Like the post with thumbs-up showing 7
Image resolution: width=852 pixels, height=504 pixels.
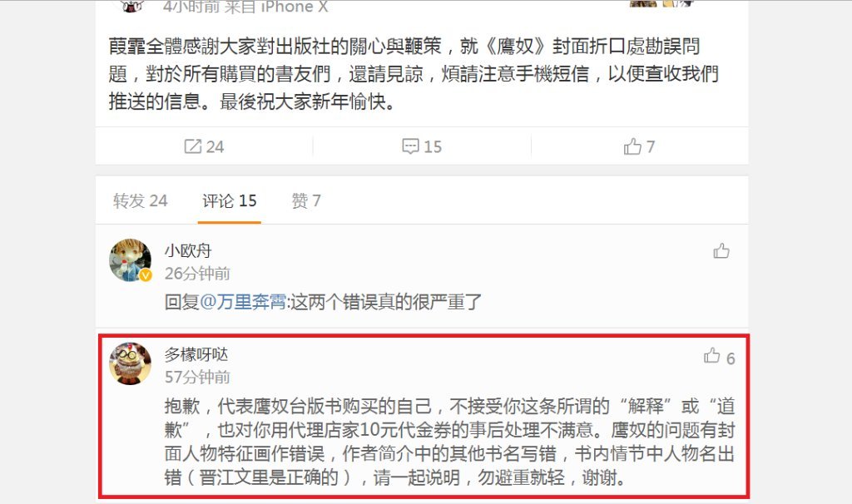point(632,146)
